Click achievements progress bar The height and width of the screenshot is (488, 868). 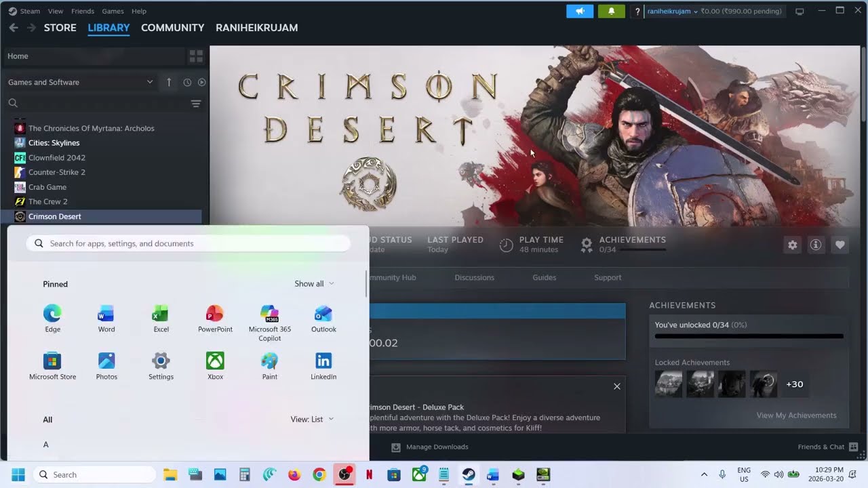749,336
